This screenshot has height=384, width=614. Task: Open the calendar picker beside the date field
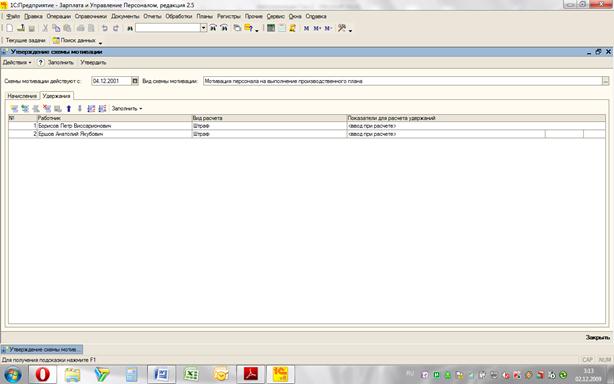135,81
